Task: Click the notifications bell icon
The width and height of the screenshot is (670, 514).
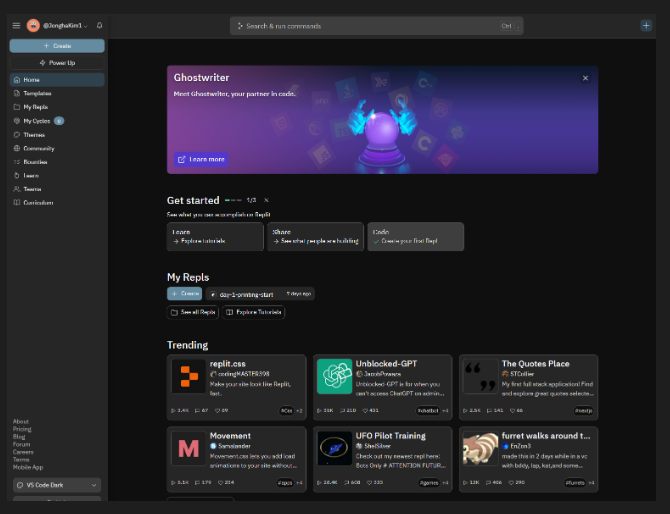Action: point(100,26)
